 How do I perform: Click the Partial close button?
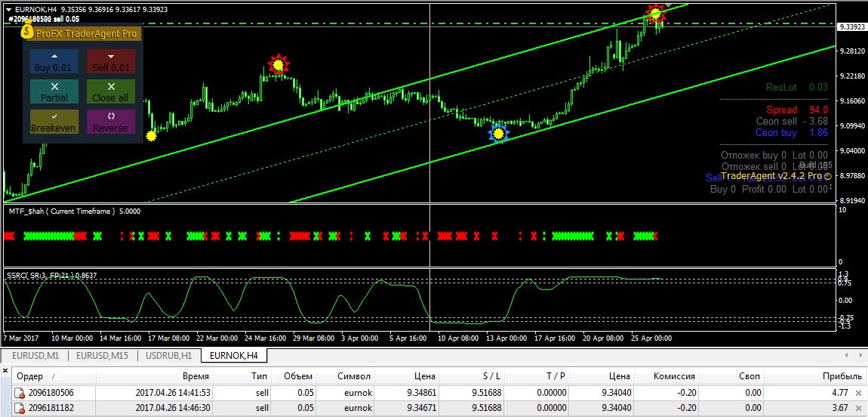[54, 91]
